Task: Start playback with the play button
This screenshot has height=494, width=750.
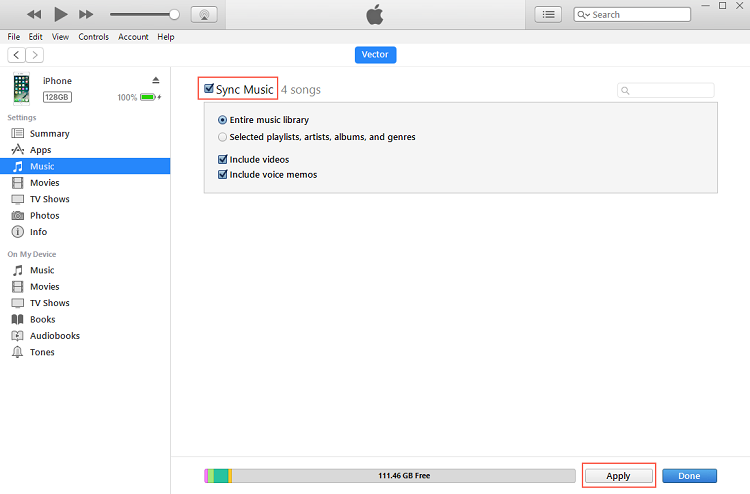Action: pyautogui.click(x=61, y=14)
